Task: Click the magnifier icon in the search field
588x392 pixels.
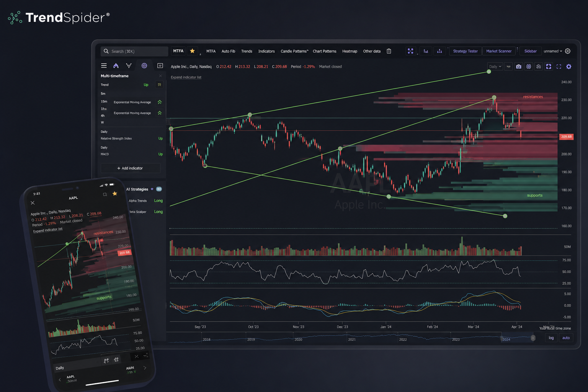Action: [106, 51]
